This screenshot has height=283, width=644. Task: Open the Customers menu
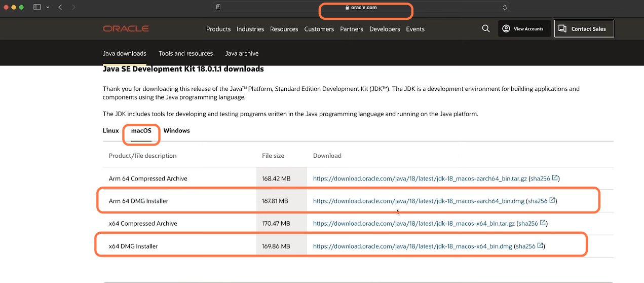pos(319,29)
